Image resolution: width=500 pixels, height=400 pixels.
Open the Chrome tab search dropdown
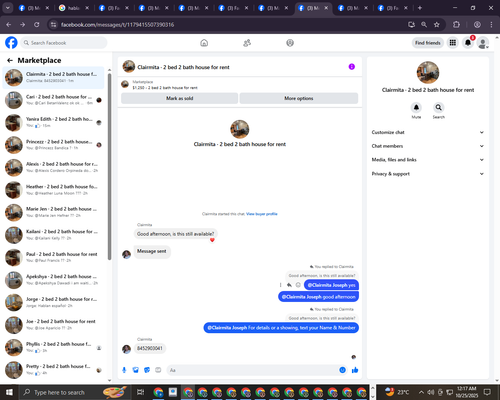coord(7,8)
